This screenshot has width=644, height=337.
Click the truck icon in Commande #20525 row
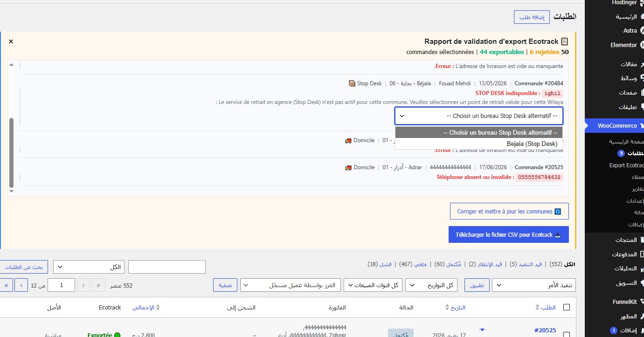348,167
